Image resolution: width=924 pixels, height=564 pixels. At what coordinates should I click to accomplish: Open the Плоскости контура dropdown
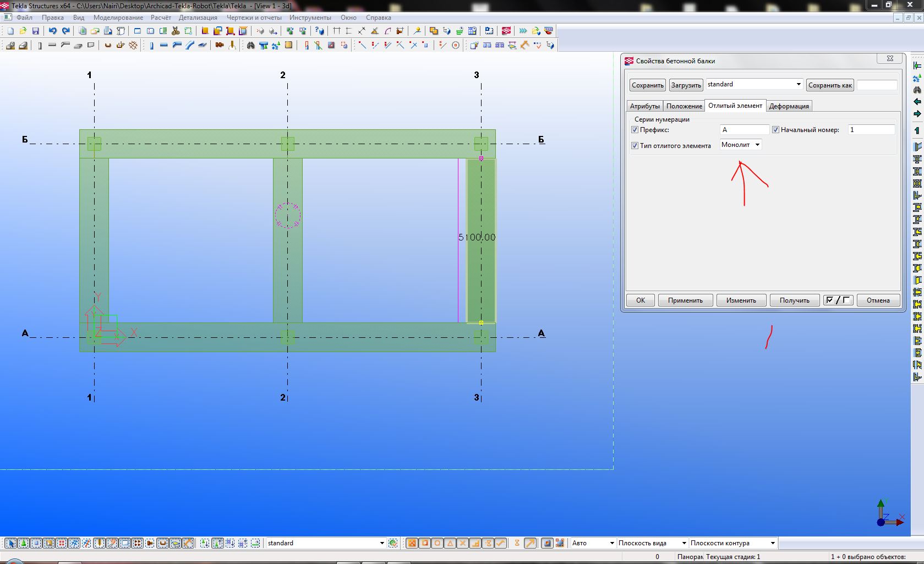772,543
